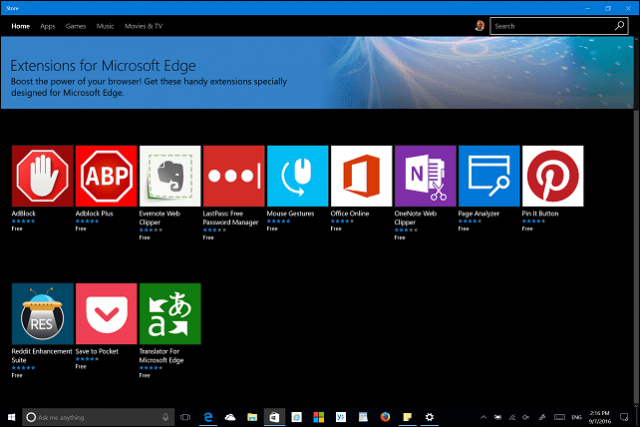Open Settings gear in the taskbar
Image resolution: width=640 pixels, height=427 pixels.
(x=429, y=417)
